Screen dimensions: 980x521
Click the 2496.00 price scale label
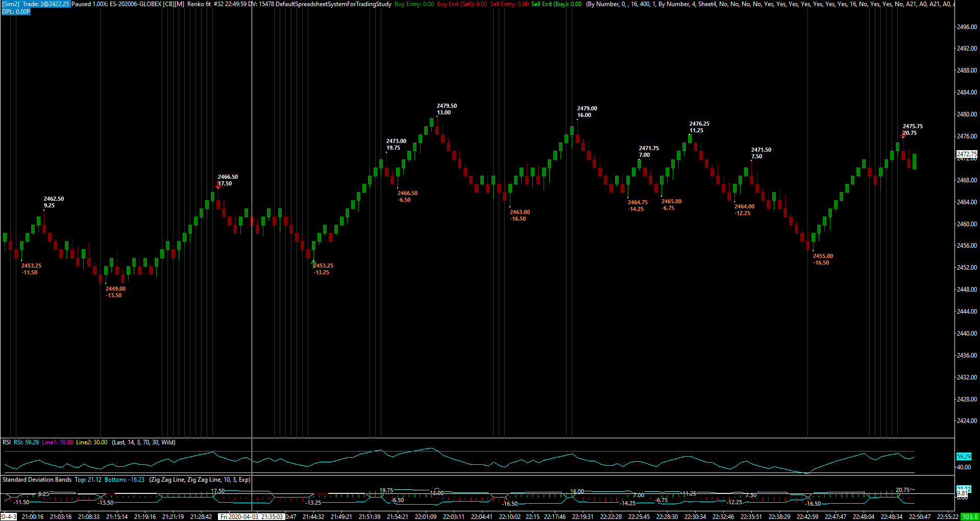coord(967,27)
